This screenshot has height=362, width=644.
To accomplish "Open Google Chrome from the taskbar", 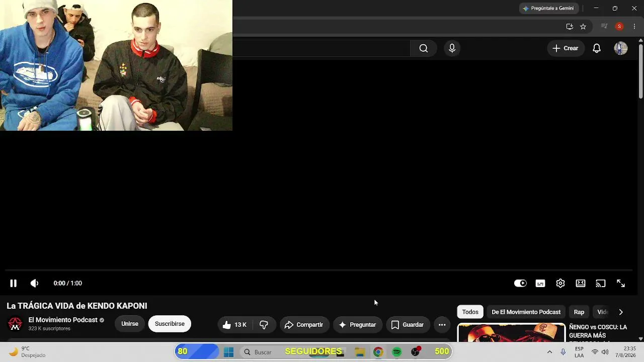I will [x=378, y=352].
